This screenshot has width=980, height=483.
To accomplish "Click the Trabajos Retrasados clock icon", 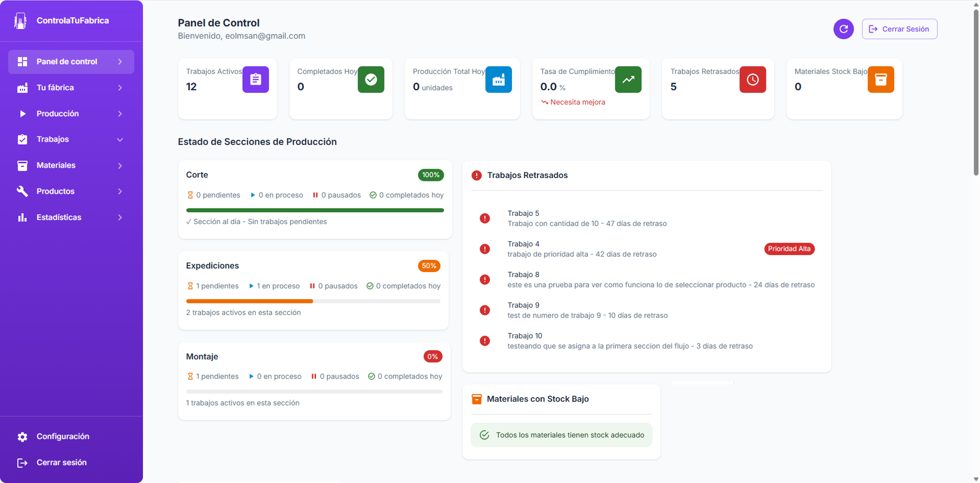I will tap(753, 79).
